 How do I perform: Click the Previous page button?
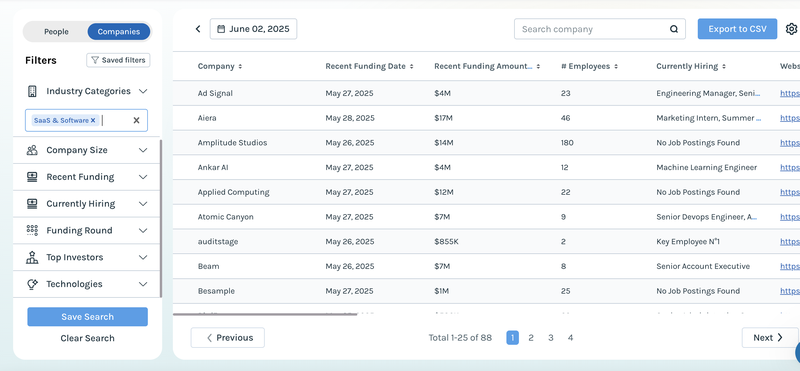tap(228, 338)
